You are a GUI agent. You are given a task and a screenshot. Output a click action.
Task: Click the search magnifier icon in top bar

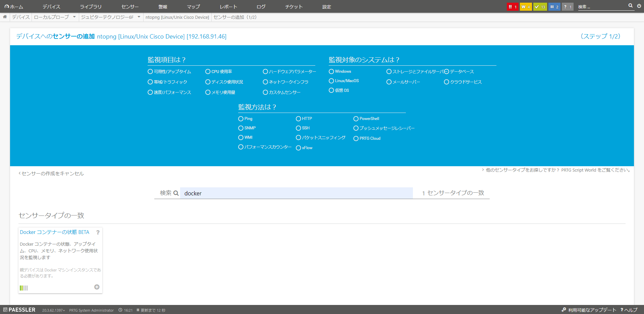[631, 6]
